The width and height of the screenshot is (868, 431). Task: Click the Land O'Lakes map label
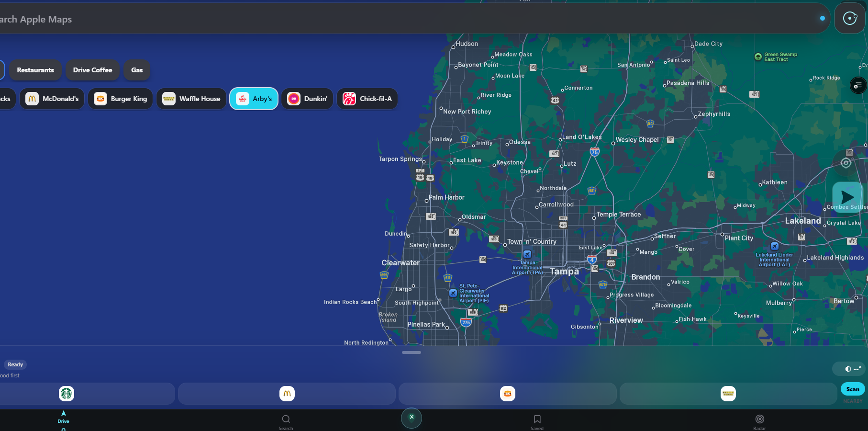(582, 137)
